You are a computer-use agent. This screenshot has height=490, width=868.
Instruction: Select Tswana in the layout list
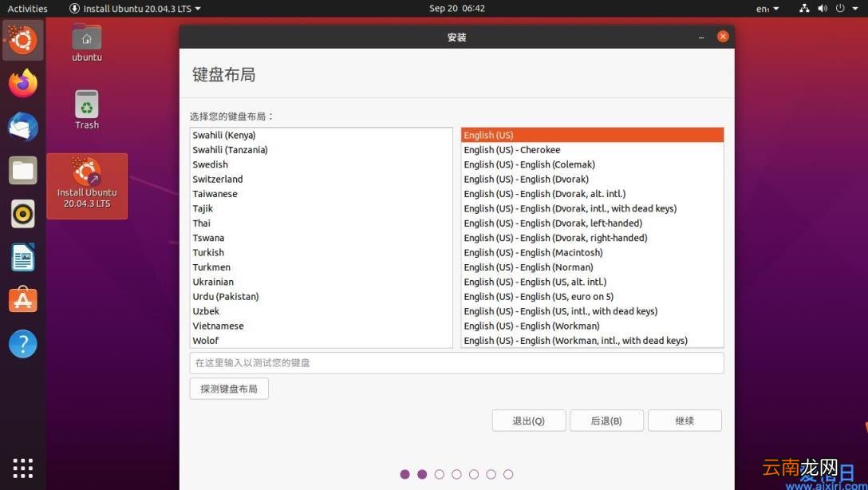pos(321,238)
